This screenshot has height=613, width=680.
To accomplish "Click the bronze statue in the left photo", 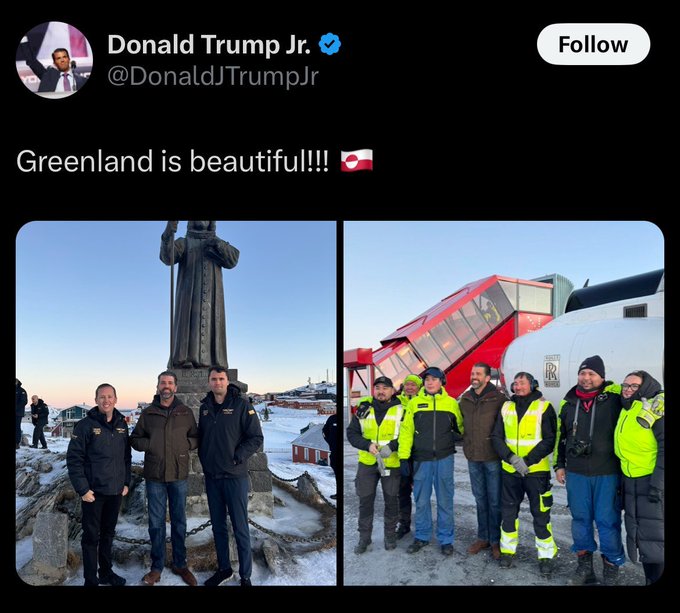I will pyautogui.click(x=199, y=295).
